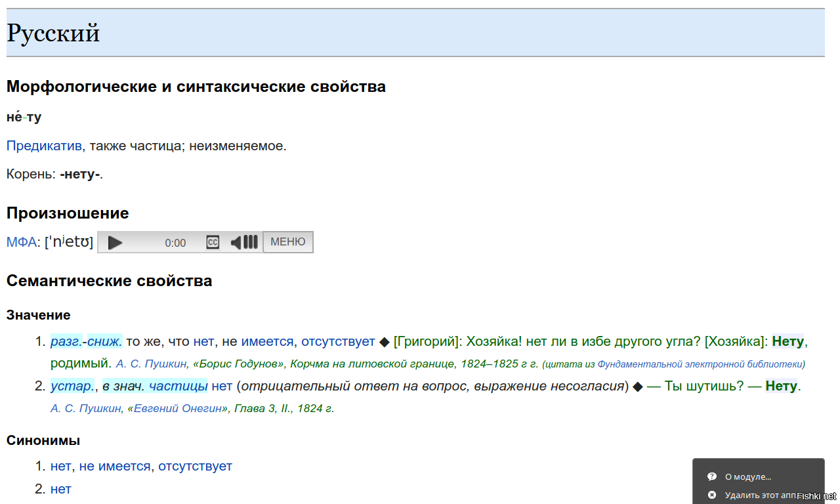The height and width of the screenshot is (504, 840).
Task: Toggle closed captions on audio player
Action: pos(213,242)
